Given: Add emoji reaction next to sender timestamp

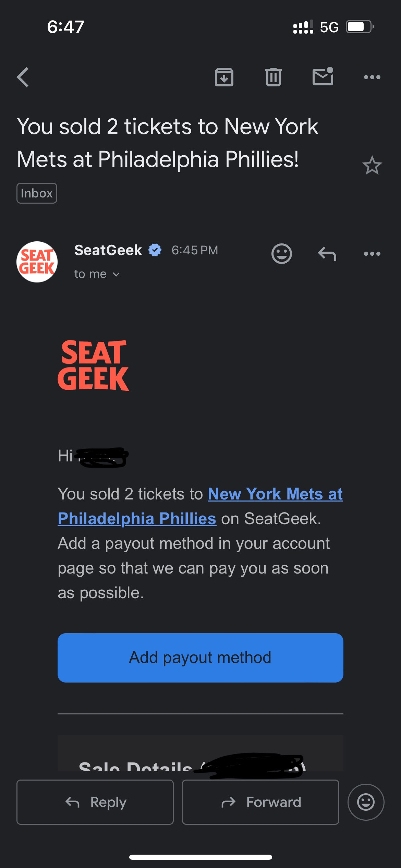Looking at the screenshot, I should tap(281, 254).
